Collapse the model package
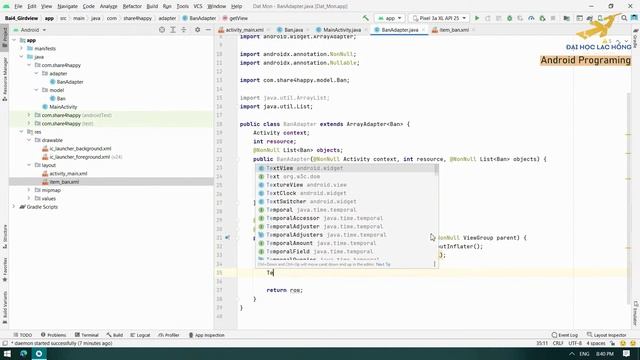The image size is (640, 360). 37,90
